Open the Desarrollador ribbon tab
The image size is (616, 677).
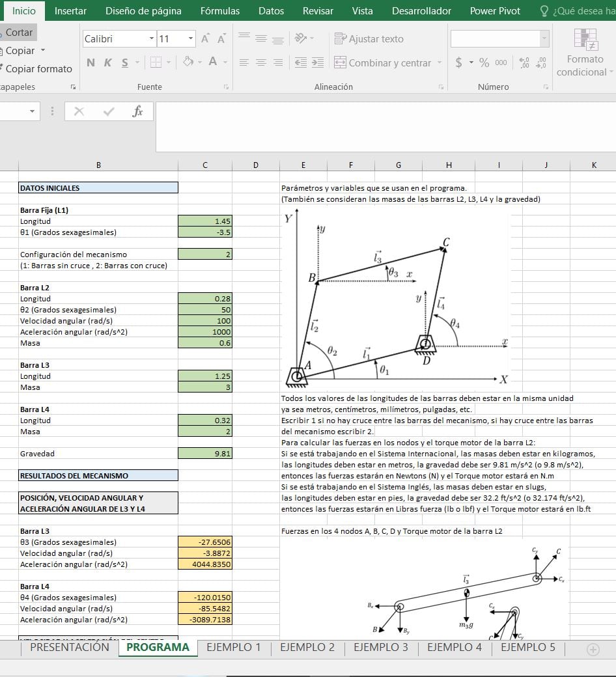tap(421, 11)
